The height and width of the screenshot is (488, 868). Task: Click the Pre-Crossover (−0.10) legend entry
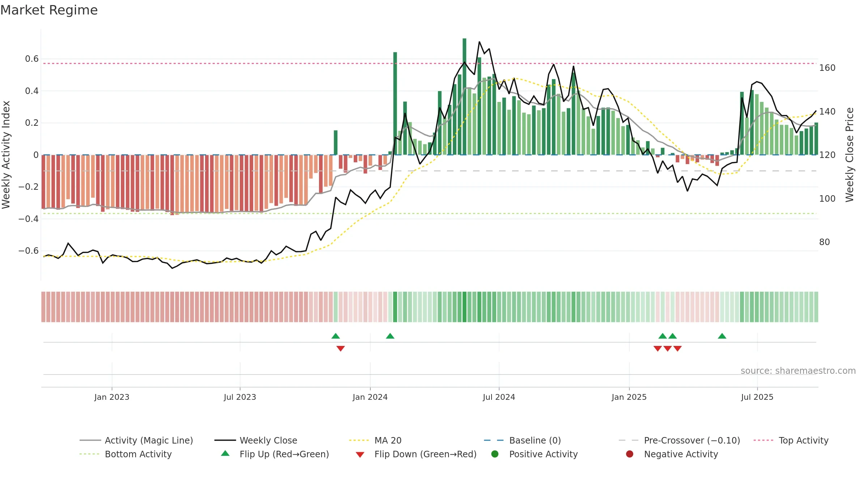point(679,440)
